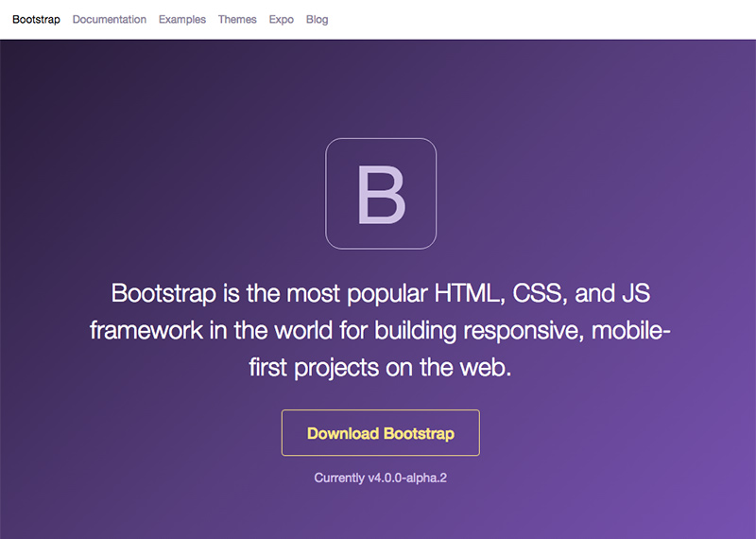Click the 'Bootstrap is the most popular' headline
Viewport: 756px width, 539px height.
(x=380, y=330)
